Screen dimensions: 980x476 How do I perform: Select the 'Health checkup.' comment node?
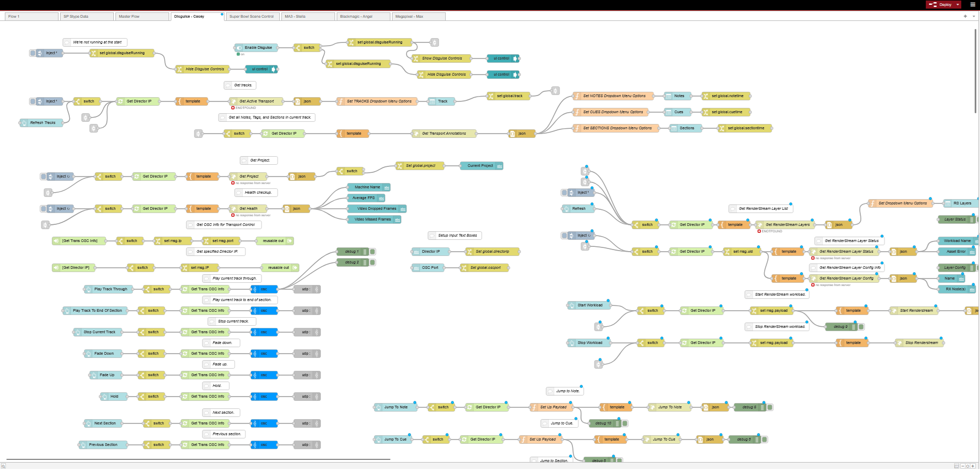[x=256, y=193]
